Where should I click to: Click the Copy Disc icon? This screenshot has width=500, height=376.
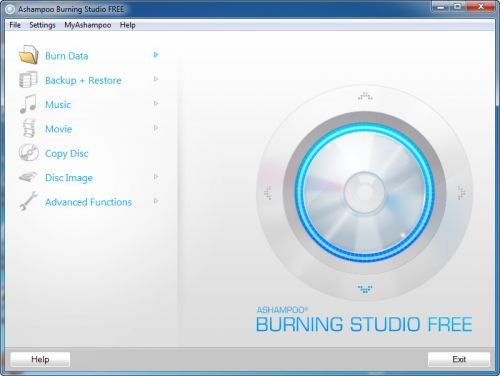pyautogui.click(x=29, y=153)
